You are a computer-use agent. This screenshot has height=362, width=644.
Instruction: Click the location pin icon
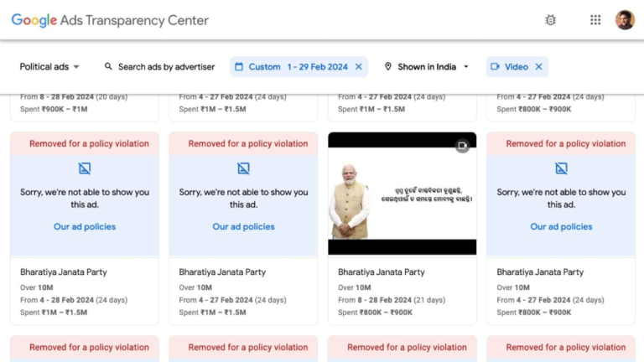[x=387, y=66]
